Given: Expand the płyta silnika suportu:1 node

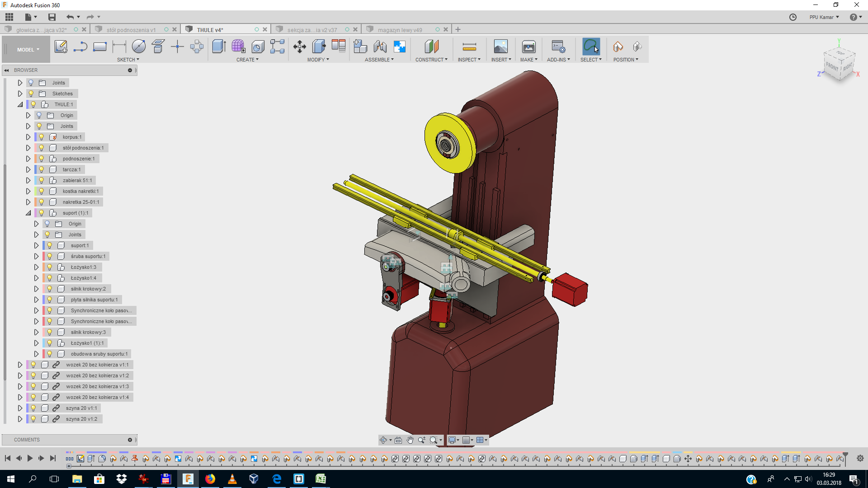Looking at the screenshot, I should click(36, 300).
